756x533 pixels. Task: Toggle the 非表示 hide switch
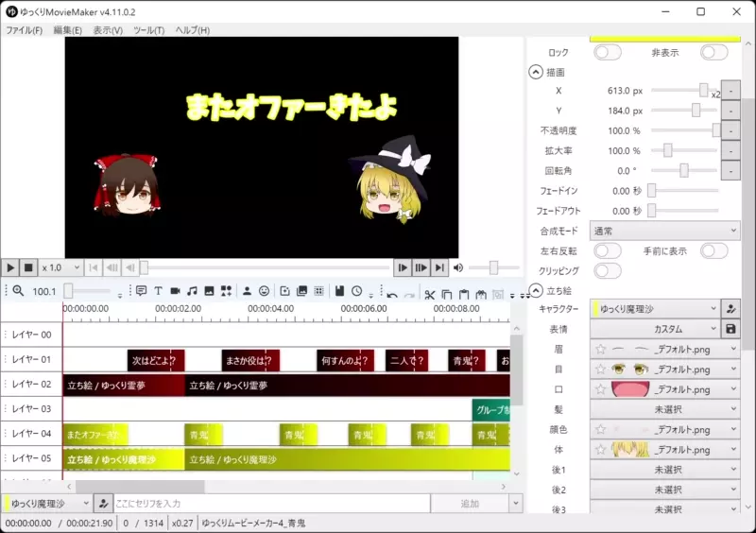pos(714,52)
